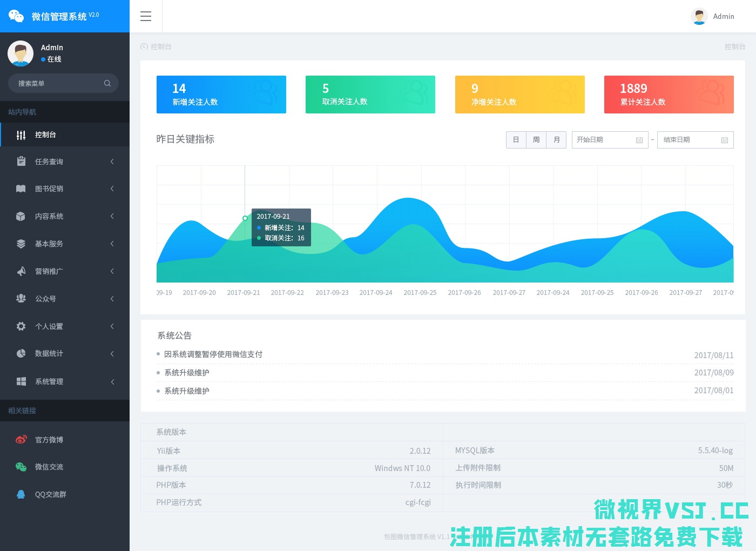This screenshot has height=551, width=756.
Task: Click the search magnifier icon in sidebar
Action: tap(107, 83)
